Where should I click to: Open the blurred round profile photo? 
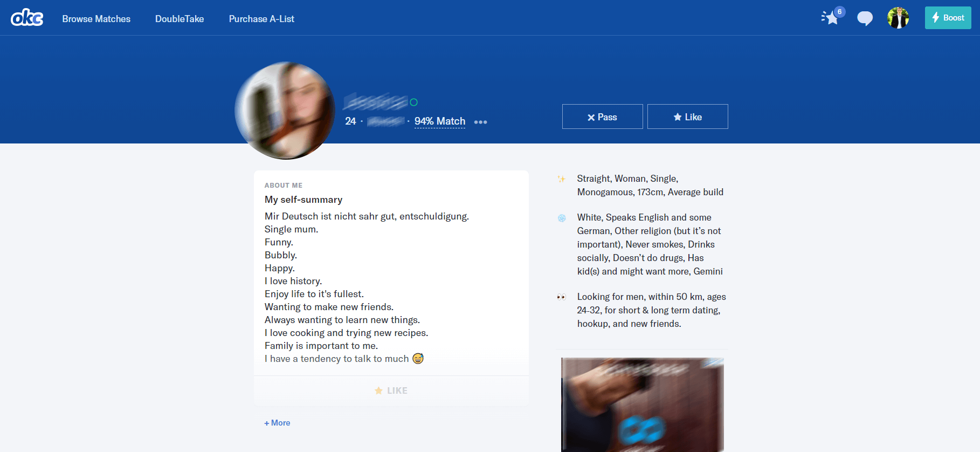285,111
